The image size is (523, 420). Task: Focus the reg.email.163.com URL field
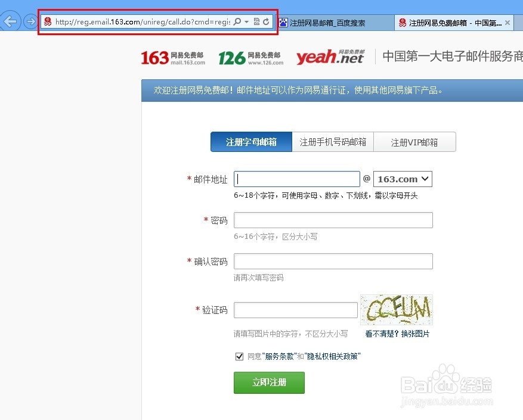click(143, 21)
